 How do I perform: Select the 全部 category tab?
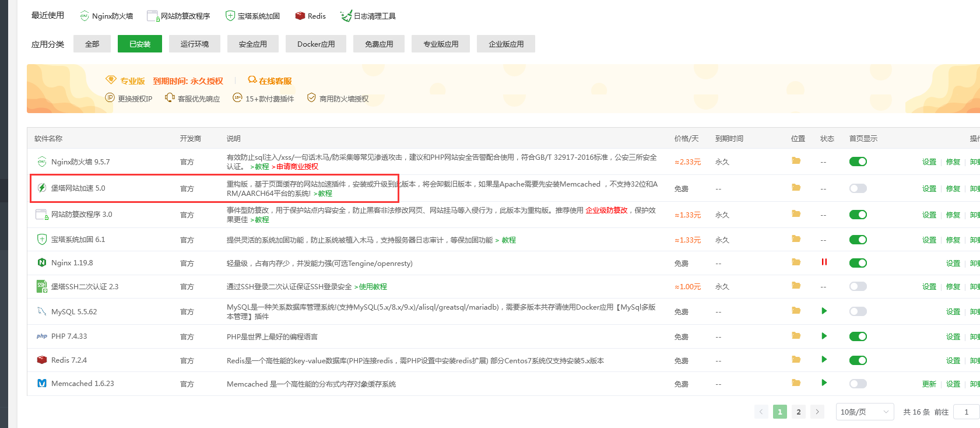92,44
